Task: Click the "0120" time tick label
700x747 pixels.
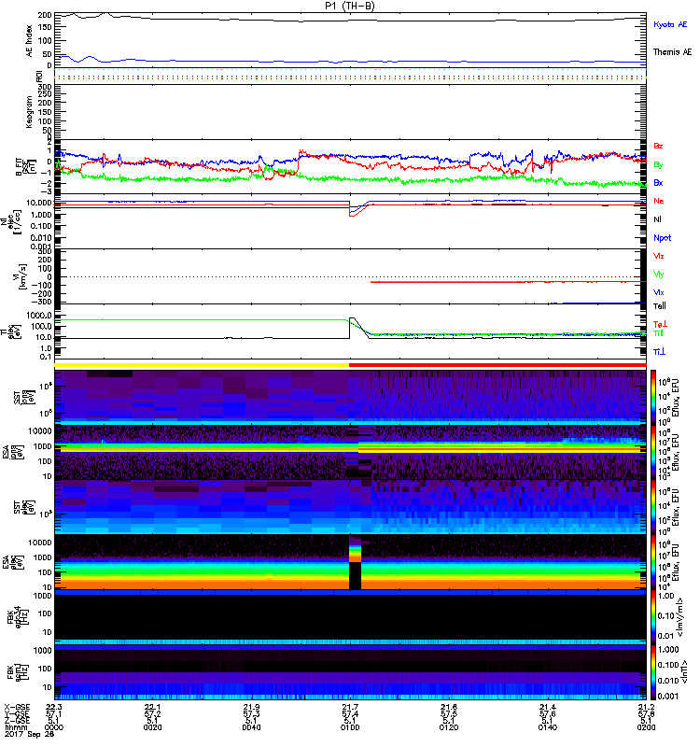Action: coord(449,727)
